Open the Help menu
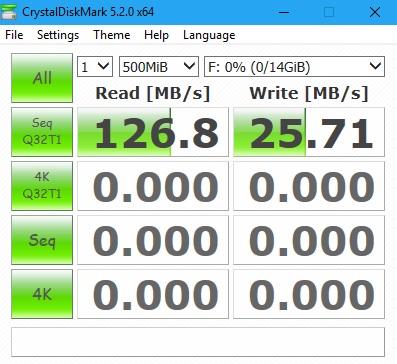The height and width of the screenshot is (364, 397). click(156, 35)
